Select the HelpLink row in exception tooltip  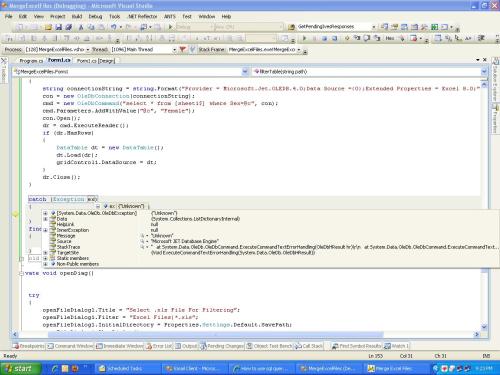(x=65, y=224)
